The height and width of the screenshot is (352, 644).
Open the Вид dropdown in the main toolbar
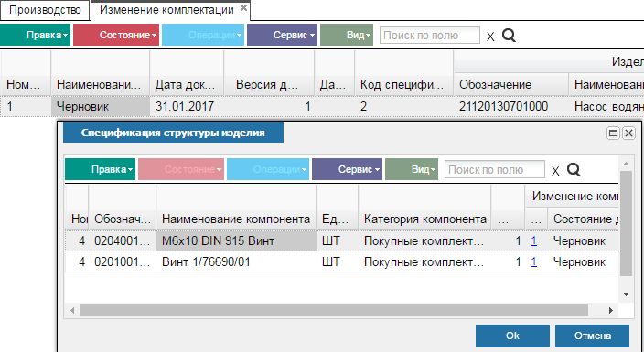(347, 35)
